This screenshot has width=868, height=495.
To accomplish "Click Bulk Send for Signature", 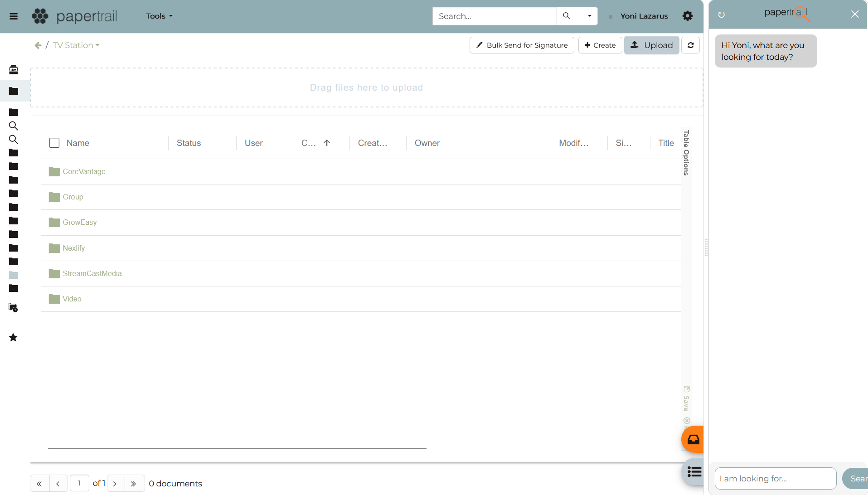I will coord(522,45).
